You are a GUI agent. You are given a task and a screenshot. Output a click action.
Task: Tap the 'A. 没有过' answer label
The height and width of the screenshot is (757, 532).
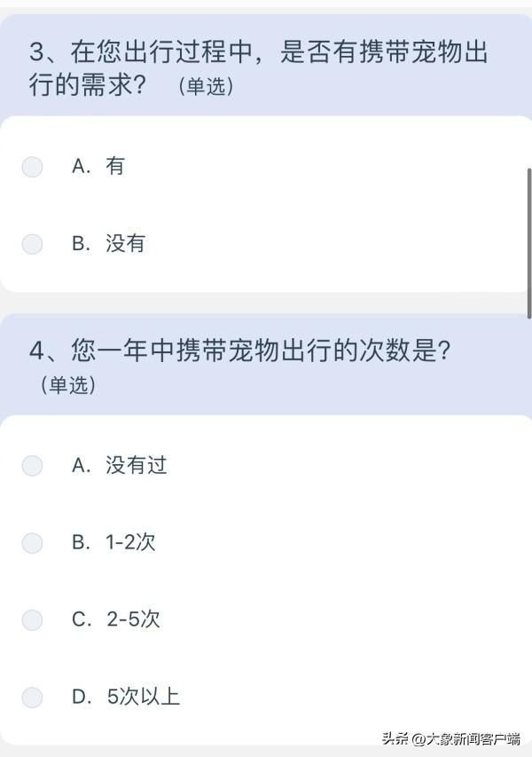click(120, 465)
